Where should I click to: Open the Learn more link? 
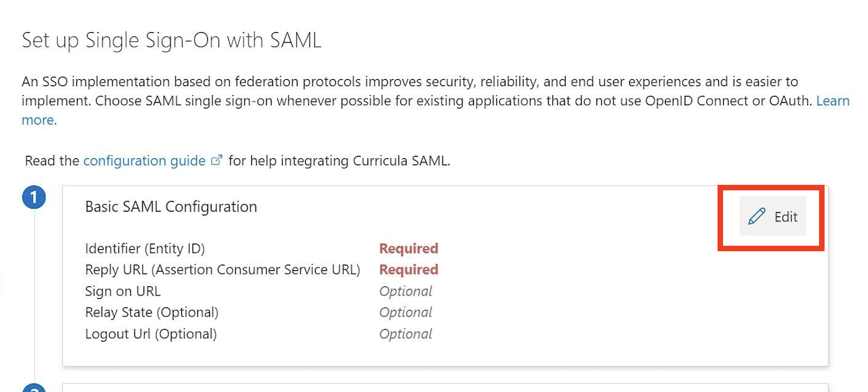[x=833, y=101]
